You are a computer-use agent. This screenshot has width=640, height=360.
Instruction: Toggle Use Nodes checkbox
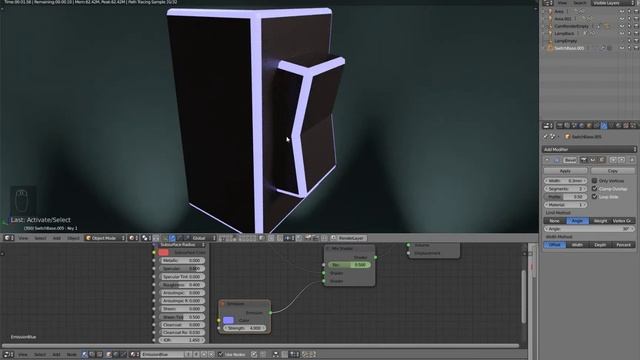(221, 354)
